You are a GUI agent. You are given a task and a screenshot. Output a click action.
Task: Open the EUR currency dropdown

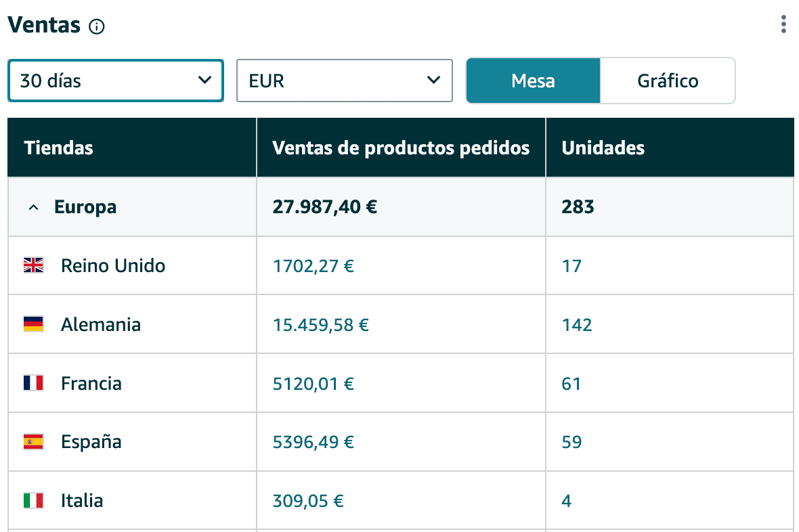coord(344,81)
